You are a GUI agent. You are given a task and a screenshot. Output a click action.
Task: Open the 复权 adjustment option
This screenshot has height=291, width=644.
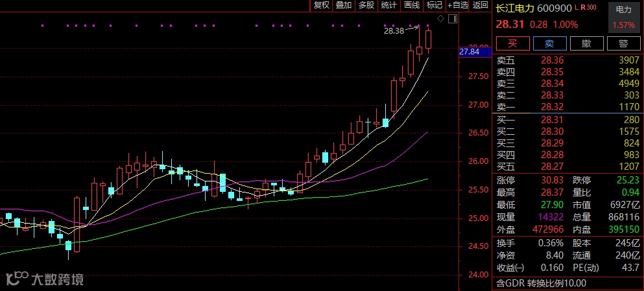coord(321,5)
